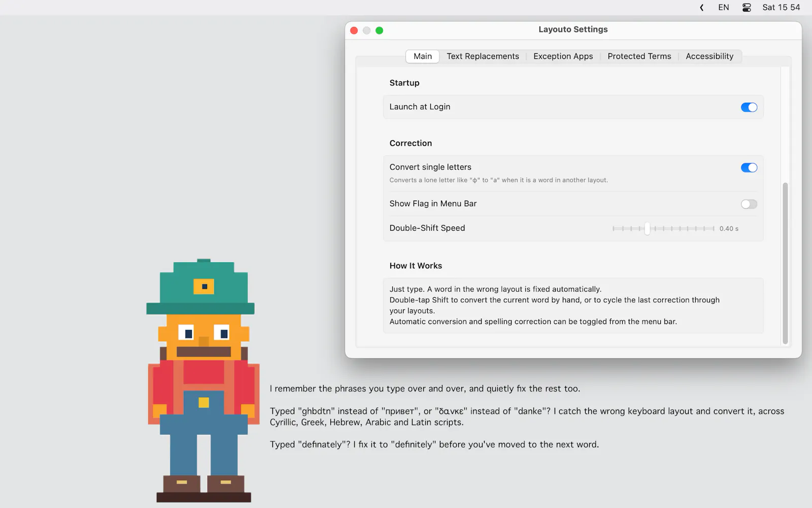Toggle the Launch at Login switch
This screenshot has height=508, width=812.
coord(749,107)
